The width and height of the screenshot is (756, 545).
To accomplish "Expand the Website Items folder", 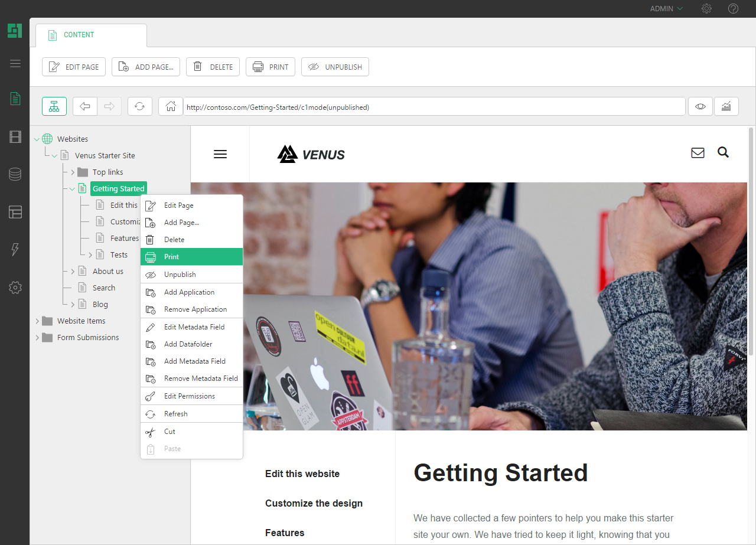I will tap(37, 321).
